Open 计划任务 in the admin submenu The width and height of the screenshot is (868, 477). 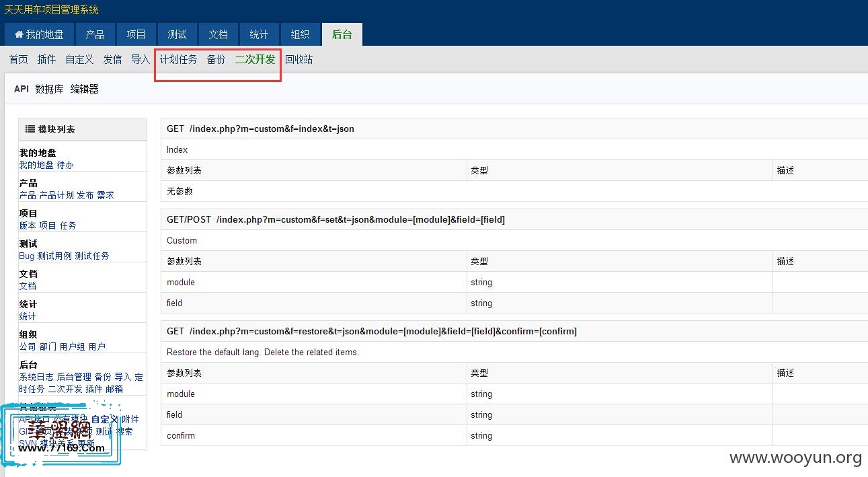tap(178, 60)
